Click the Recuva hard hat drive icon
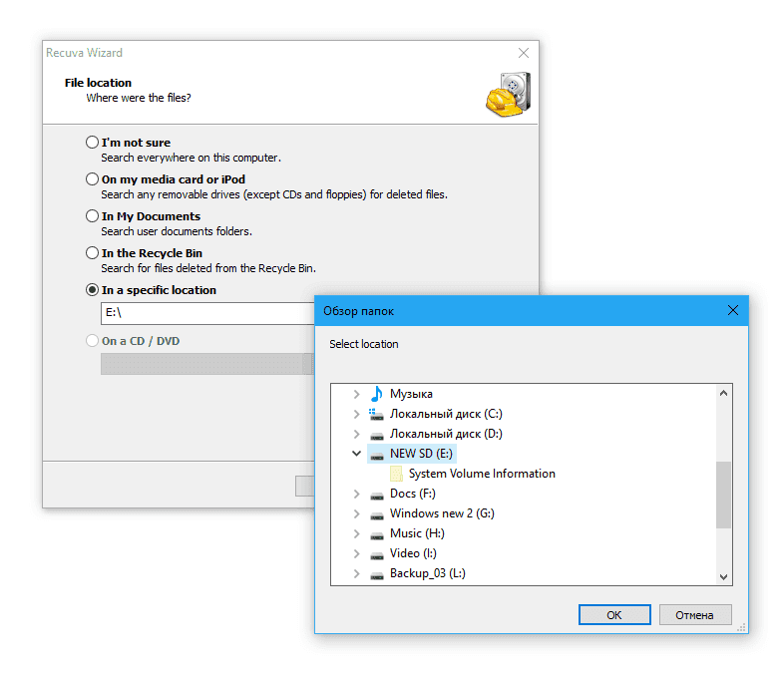784x673 pixels. pyautogui.click(x=509, y=95)
